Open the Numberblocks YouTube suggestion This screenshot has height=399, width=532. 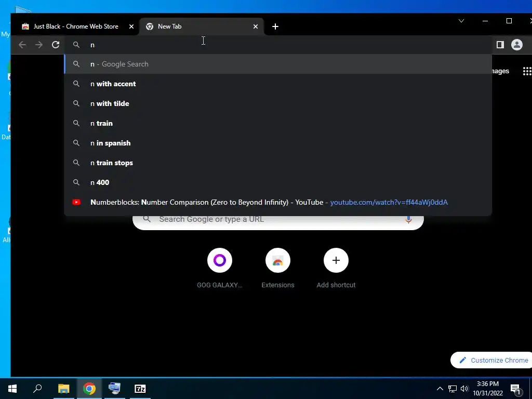click(278, 202)
